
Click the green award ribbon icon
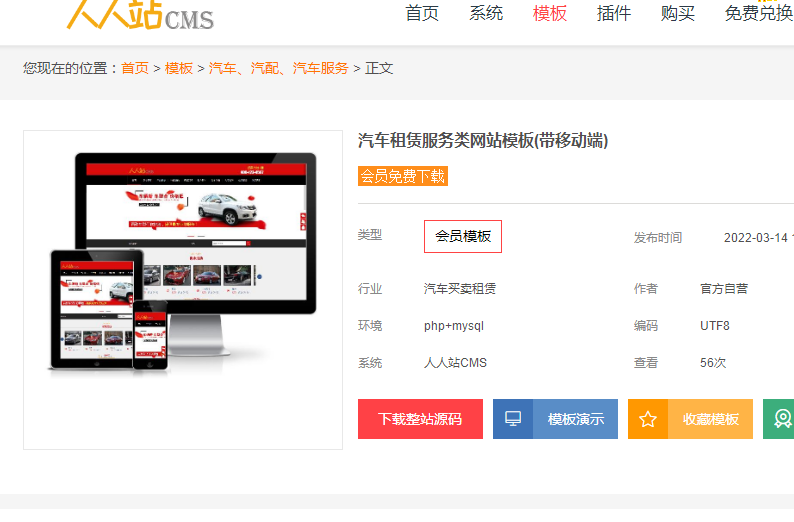click(x=782, y=419)
